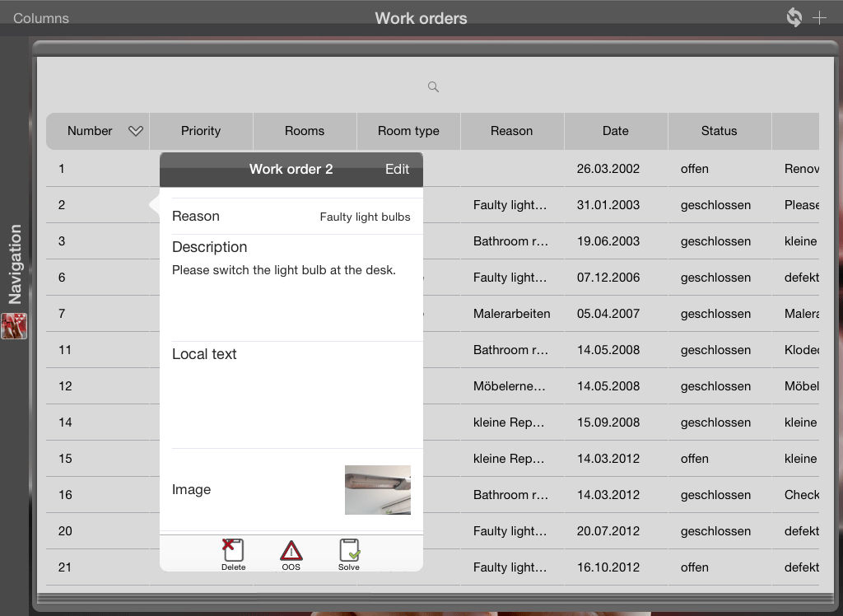Sort by Status column header

(x=719, y=131)
